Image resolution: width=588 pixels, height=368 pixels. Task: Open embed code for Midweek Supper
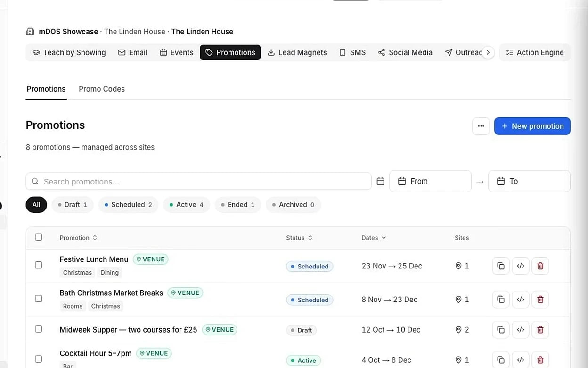(521, 330)
